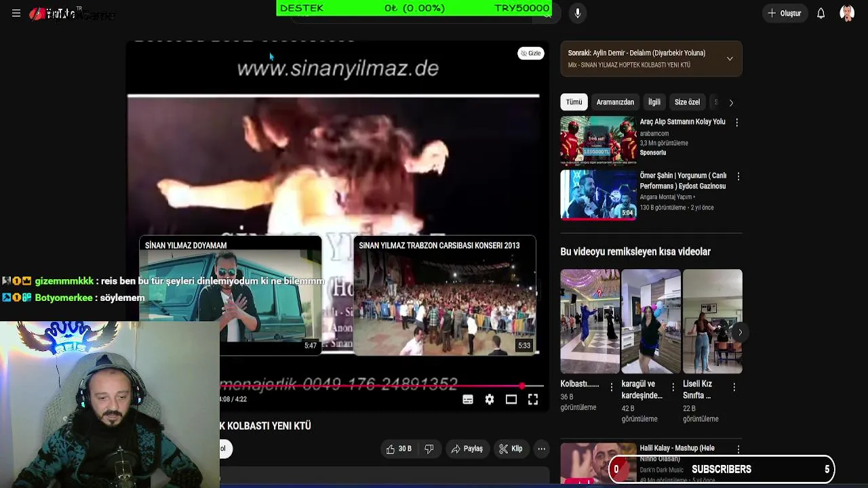The height and width of the screenshot is (488, 868).
Task: Open the YouTube hamburger guide menu
Action: pos(16,13)
